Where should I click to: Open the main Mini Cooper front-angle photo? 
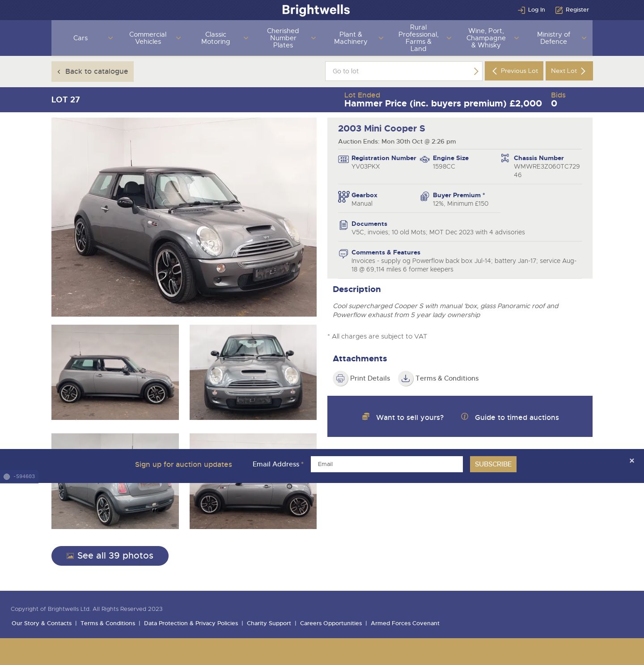click(x=184, y=217)
